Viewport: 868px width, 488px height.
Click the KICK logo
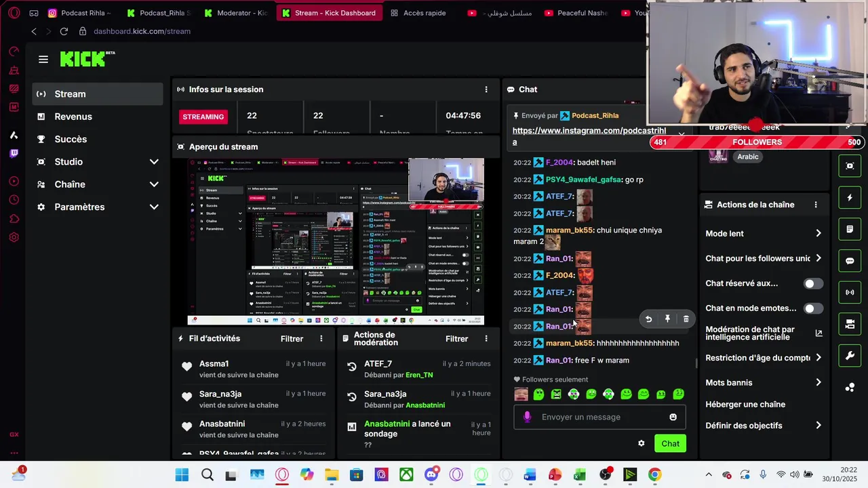[x=87, y=59]
